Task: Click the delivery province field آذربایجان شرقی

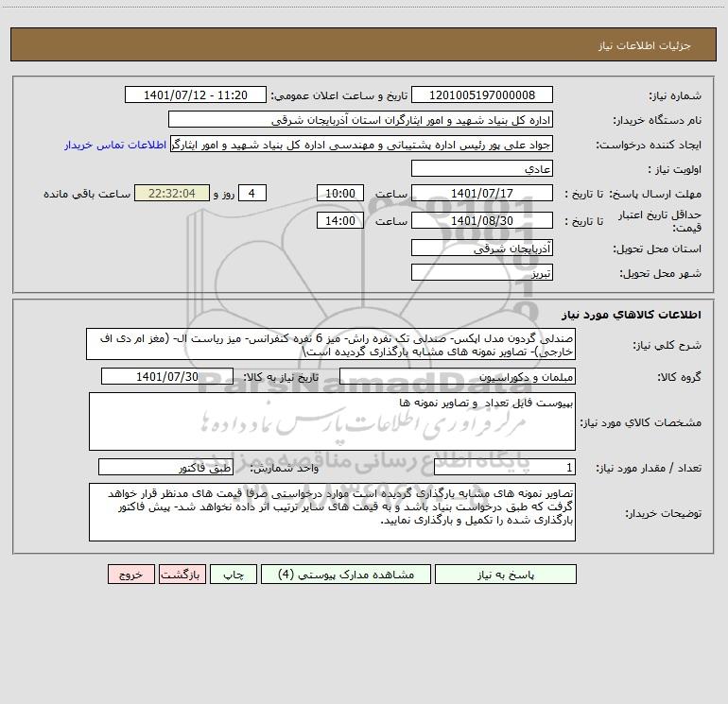Action: click(482, 248)
